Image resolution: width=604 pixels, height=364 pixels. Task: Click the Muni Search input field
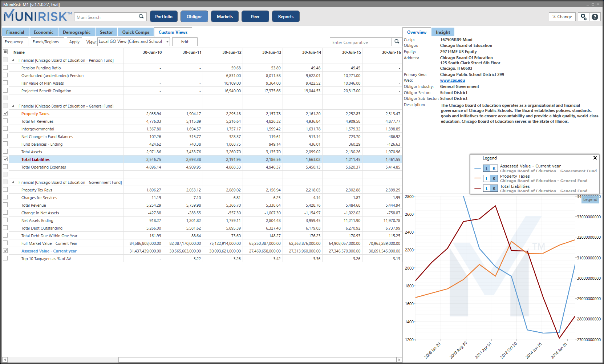point(105,17)
